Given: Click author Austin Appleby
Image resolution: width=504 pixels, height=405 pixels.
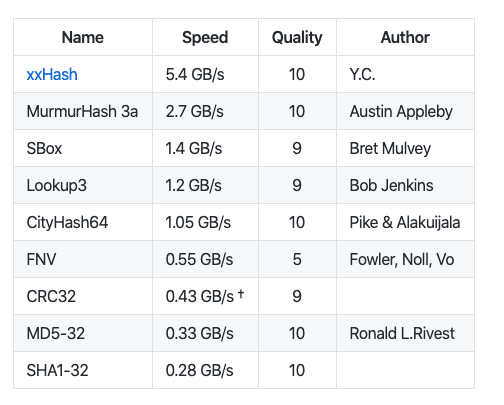Looking at the screenshot, I should click(401, 112).
